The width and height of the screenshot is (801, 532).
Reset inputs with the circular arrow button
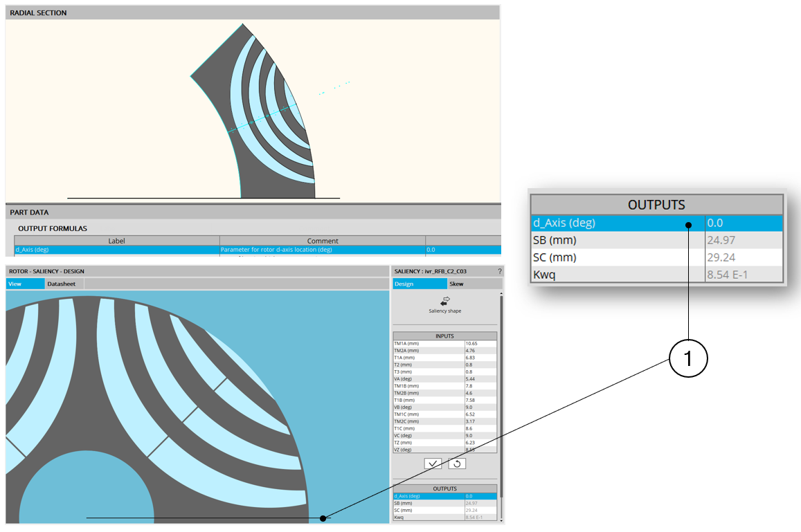coord(457,464)
